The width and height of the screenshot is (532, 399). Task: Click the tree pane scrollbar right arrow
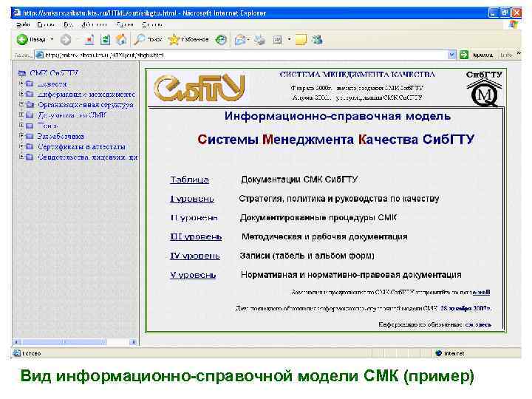[x=134, y=342]
